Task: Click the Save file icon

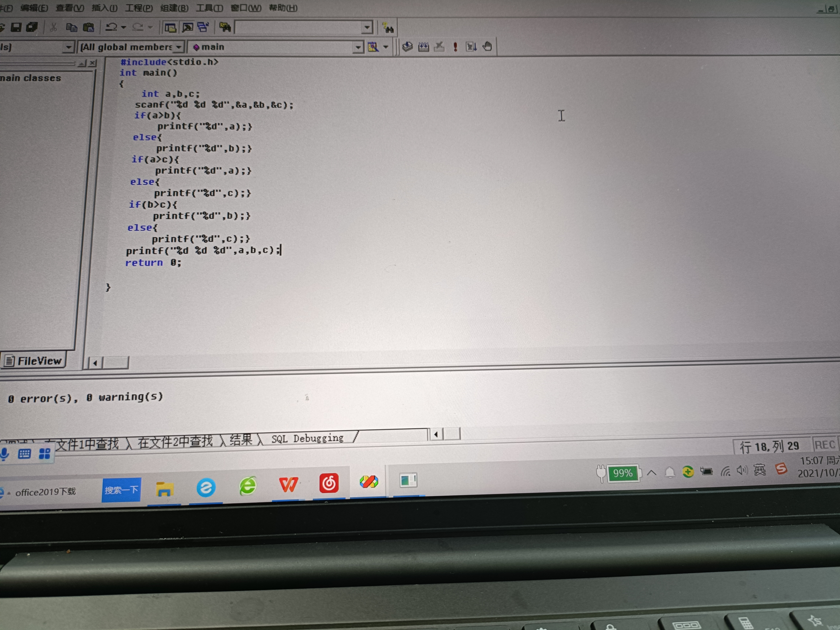Action: [x=16, y=27]
